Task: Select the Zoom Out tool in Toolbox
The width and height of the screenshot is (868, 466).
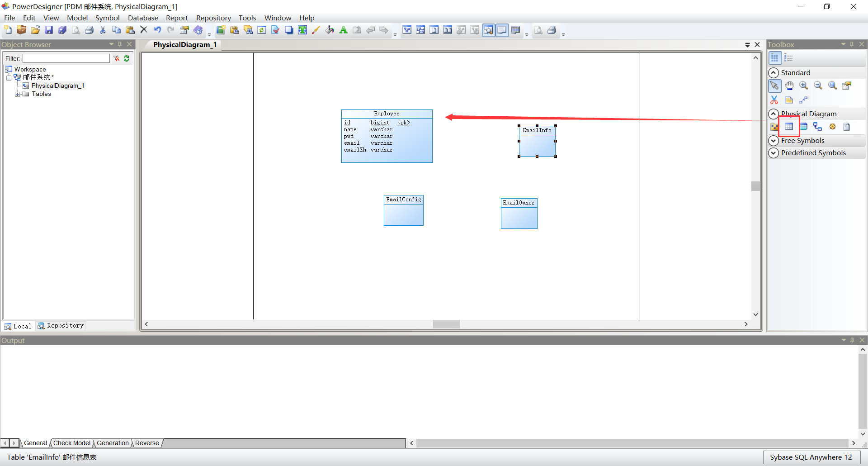Action: (818, 86)
